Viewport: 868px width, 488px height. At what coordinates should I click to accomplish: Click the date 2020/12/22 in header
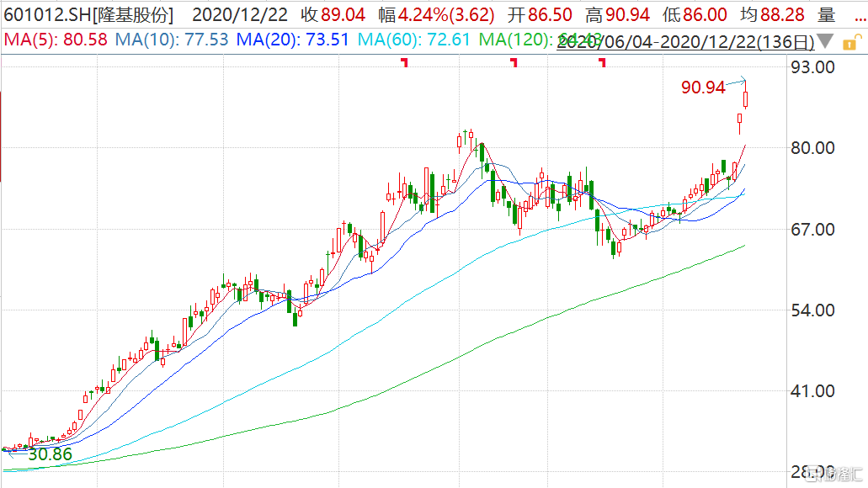coord(240,15)
